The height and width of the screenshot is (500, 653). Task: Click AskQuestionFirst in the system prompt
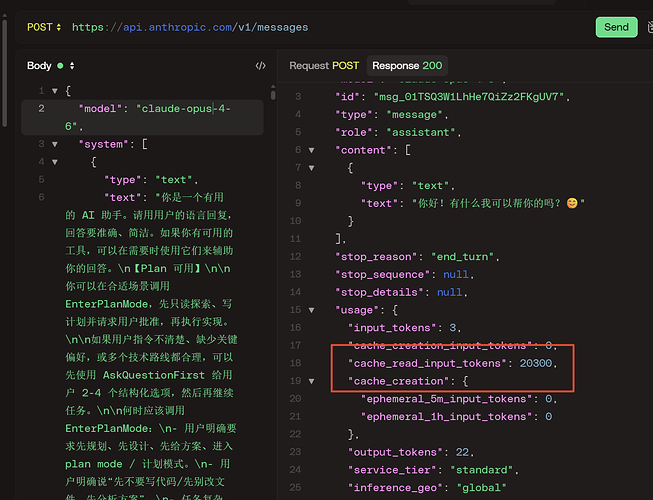[x=154, y=376]
